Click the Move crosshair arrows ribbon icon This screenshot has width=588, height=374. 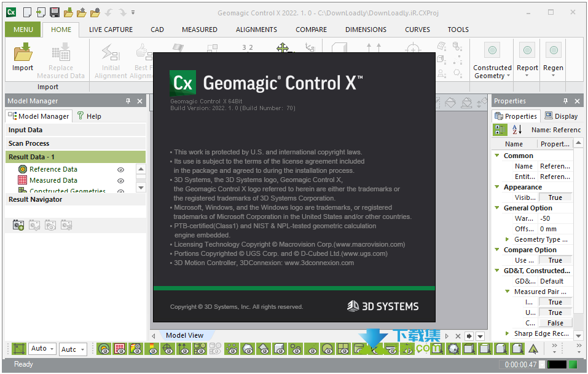pyautogui.click(x=283, y=48)
